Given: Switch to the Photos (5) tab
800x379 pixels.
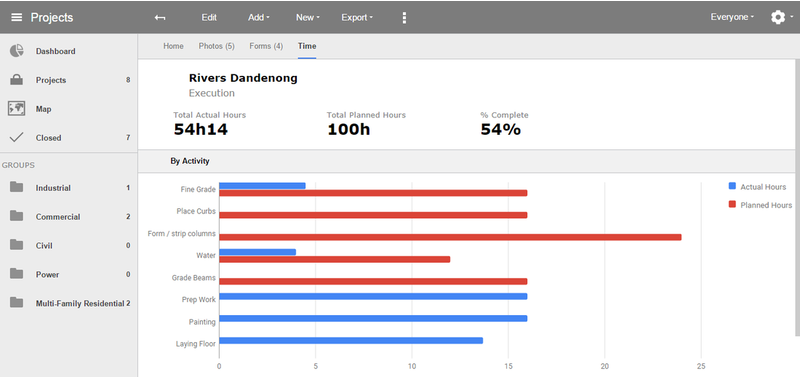Looking at the screenshot, I should point(216,46).
